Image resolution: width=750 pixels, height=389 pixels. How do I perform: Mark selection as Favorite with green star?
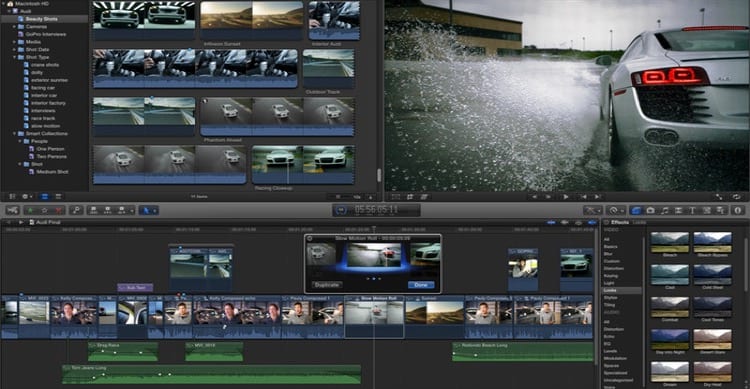pyautogui.click(x=31, y=210)
